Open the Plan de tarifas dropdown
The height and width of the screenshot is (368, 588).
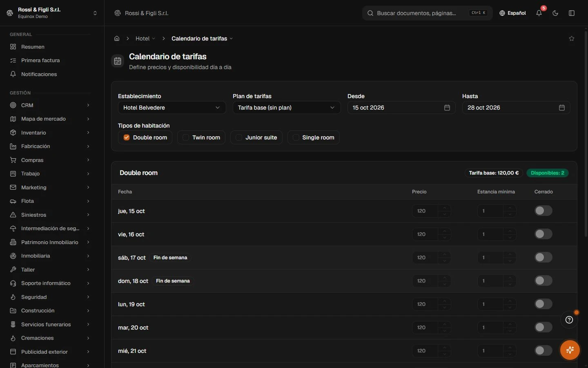coord(287,108)
